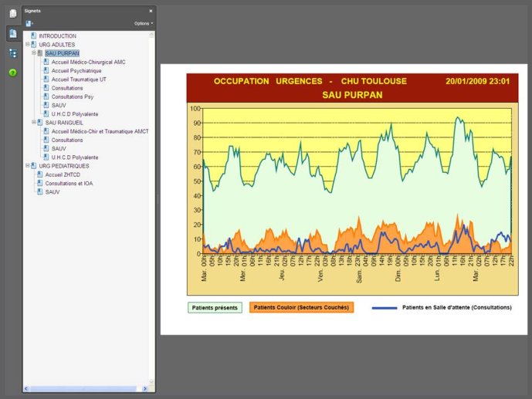
Task: Open the Pages thumbnails panel icon
Action: [x=13, y=14]
